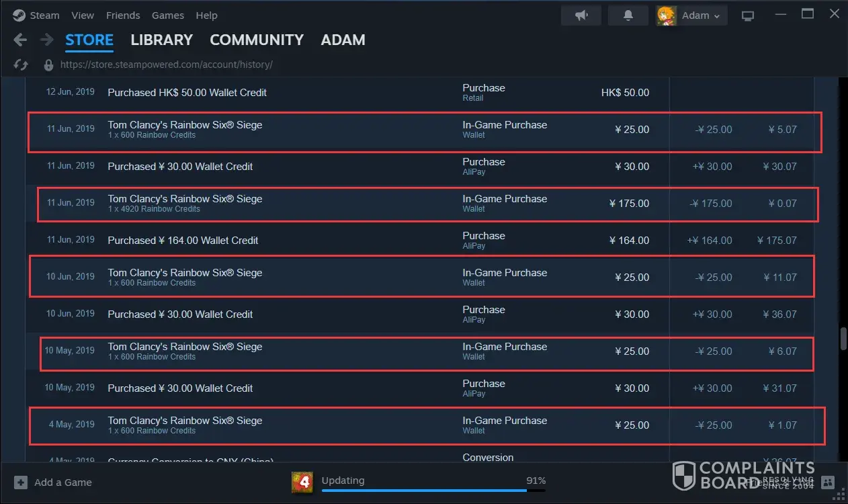
Task: Open the announcements megaphone icon
Action: 581,15
